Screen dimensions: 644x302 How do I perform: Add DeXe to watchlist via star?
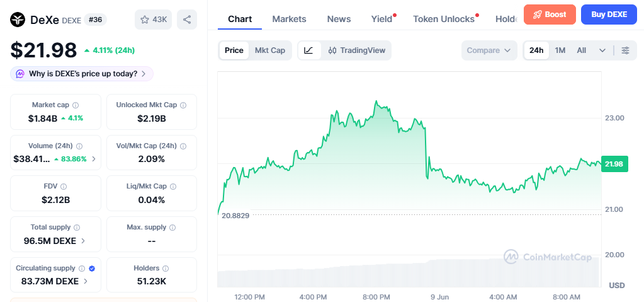click(153, 20)
